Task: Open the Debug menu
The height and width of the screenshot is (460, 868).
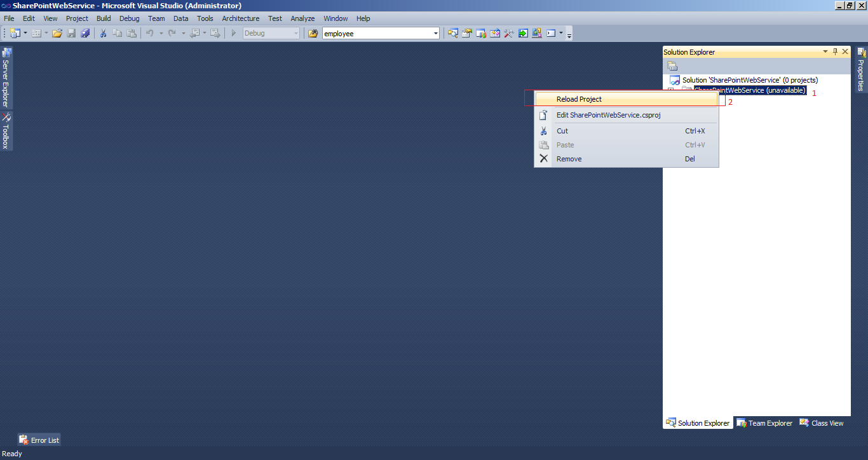Action: click(129, 18)
